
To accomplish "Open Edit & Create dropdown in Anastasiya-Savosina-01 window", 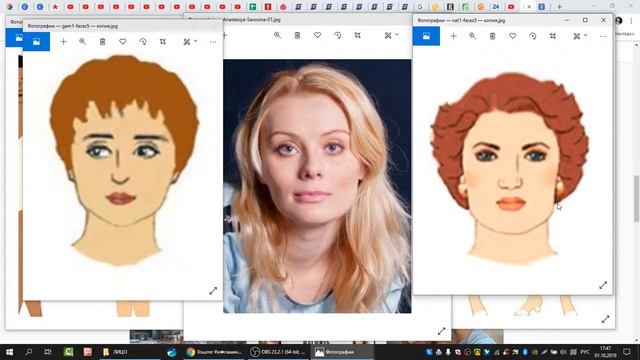I will (x=391, y=36).
